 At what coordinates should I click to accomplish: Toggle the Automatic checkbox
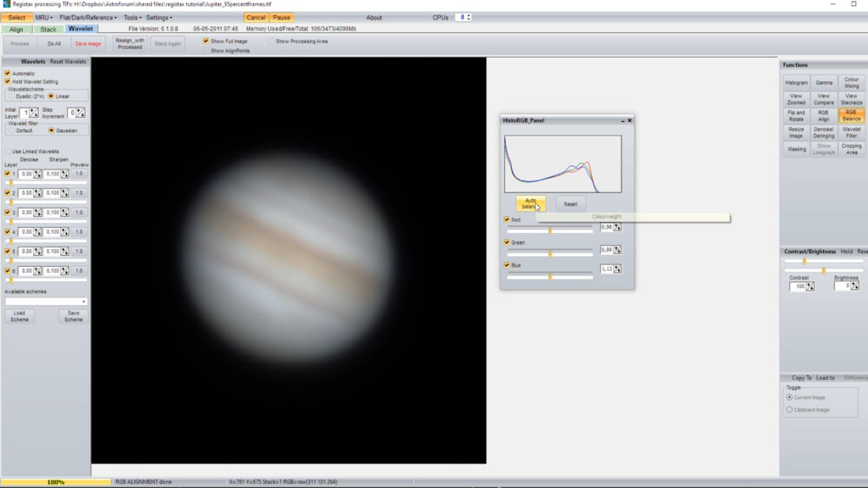(x=8, y=73)
